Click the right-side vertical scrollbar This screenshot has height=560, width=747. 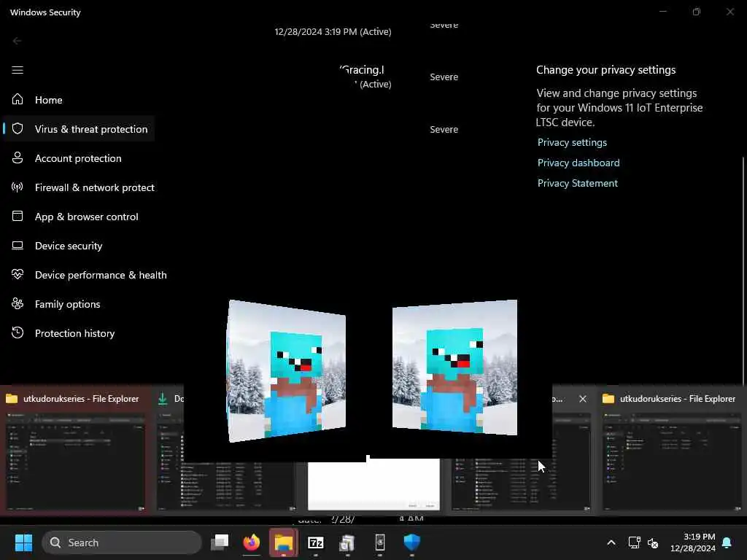(743, 271)
